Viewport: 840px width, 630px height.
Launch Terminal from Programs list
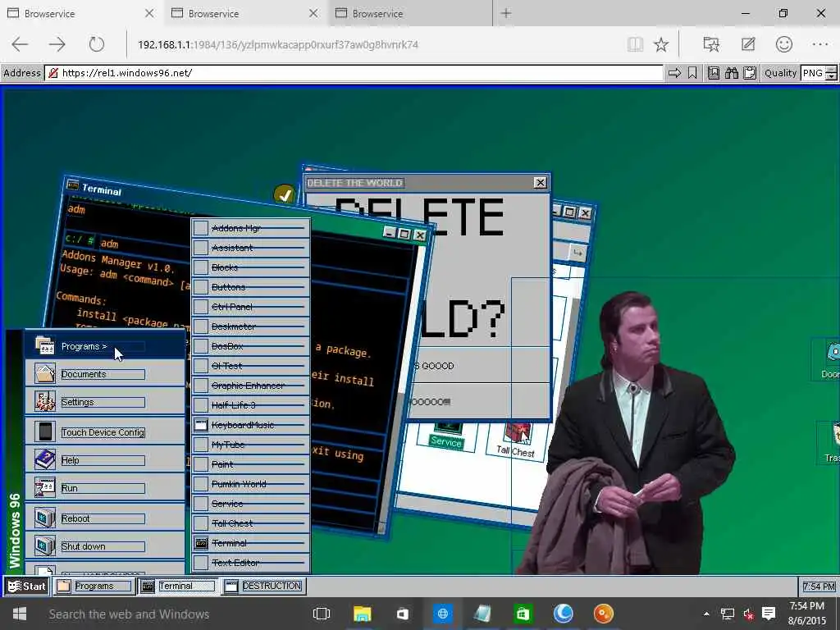[251, 543]
